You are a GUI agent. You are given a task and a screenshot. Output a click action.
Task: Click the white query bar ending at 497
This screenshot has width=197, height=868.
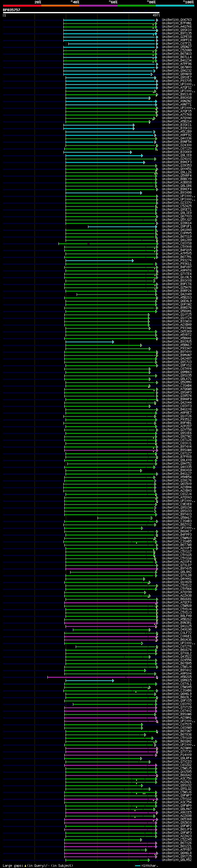[81, 13]
